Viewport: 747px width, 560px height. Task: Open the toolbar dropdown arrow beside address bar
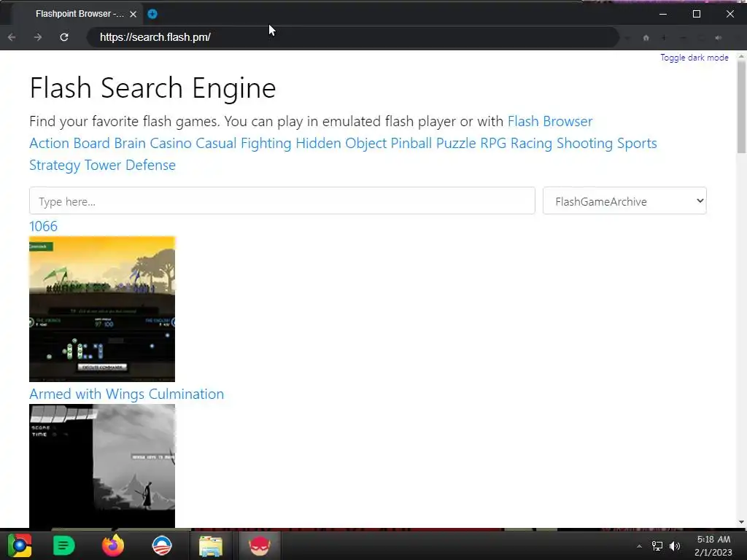(628, 38)
